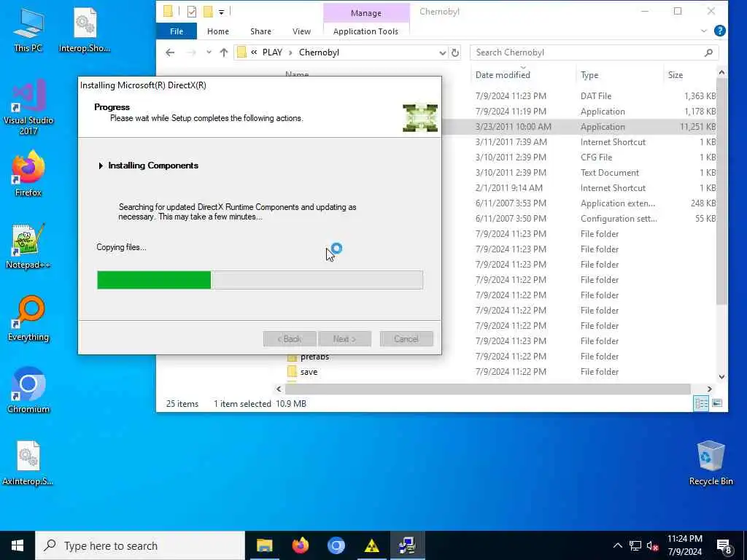Open the Share ribbon tab

click(260, 31)
